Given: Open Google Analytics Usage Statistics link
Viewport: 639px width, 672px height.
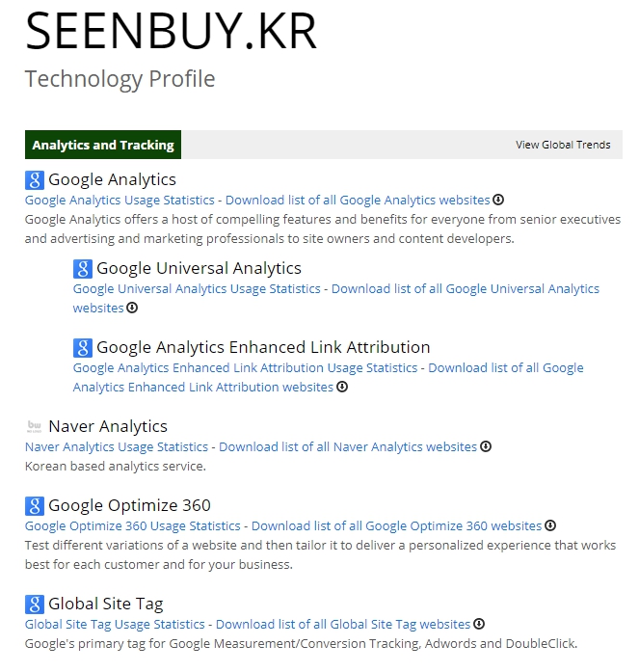Looking at the screenshot, I should 120,200.
